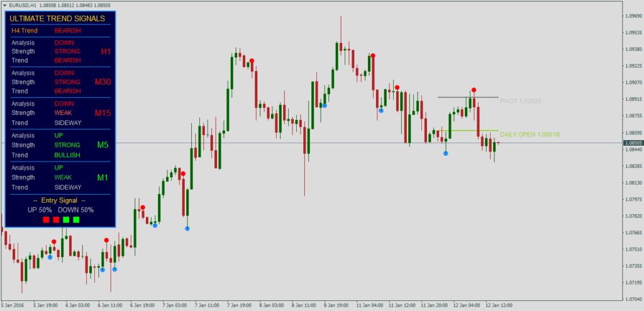
Task: Click the 7 Jan 11:00 time axis label
Action: coord(208,305)
